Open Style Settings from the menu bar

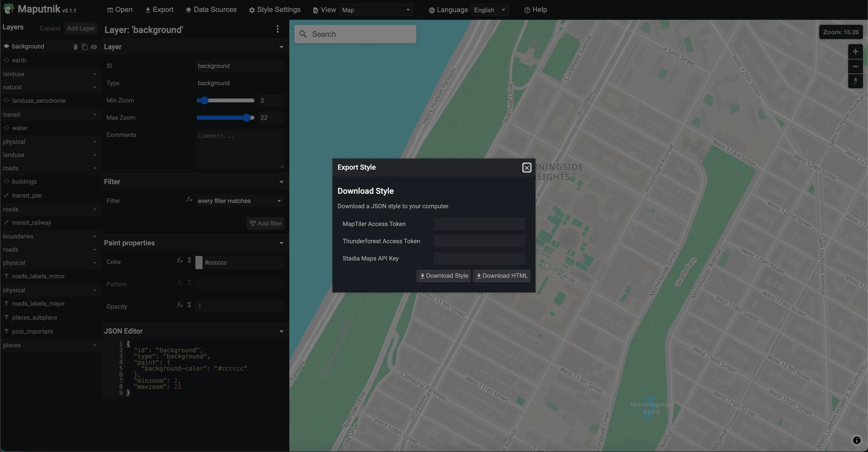tap(275, 10)
